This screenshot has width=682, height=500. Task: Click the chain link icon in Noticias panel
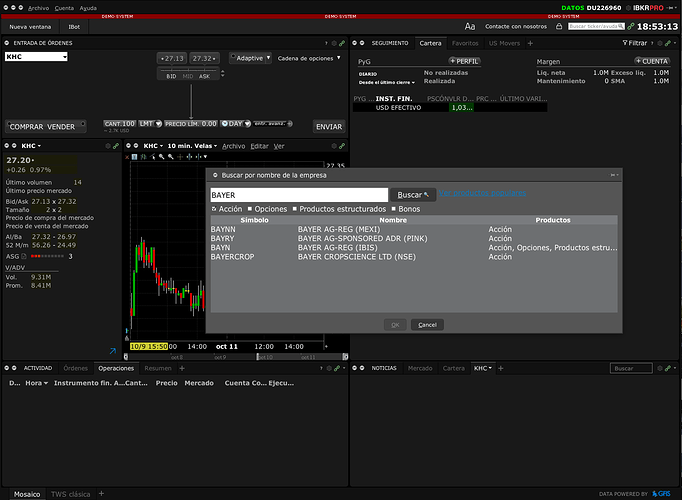[668, 368]
